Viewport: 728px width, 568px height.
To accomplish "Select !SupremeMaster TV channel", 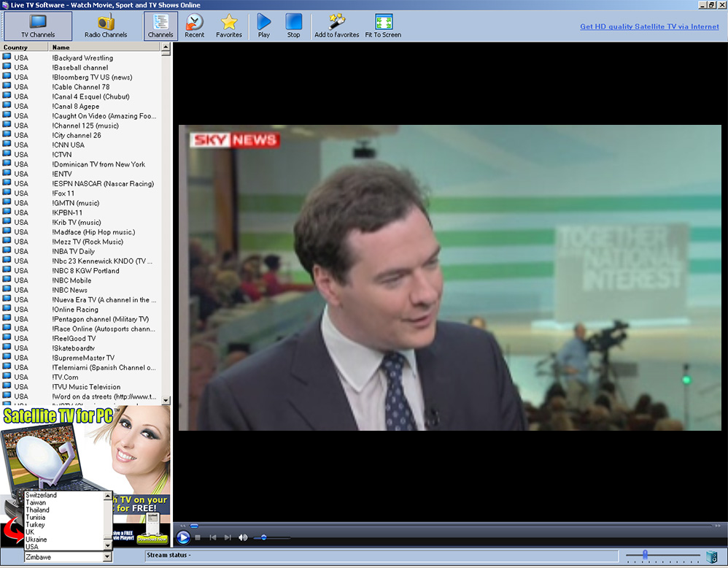I will pyautogui.click(x=84, y=358).
